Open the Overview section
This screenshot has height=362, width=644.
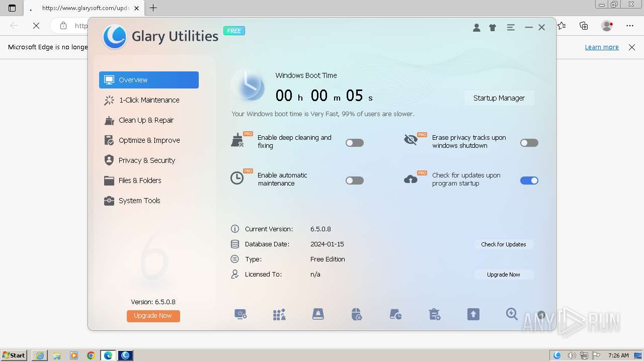coord(149,80)
